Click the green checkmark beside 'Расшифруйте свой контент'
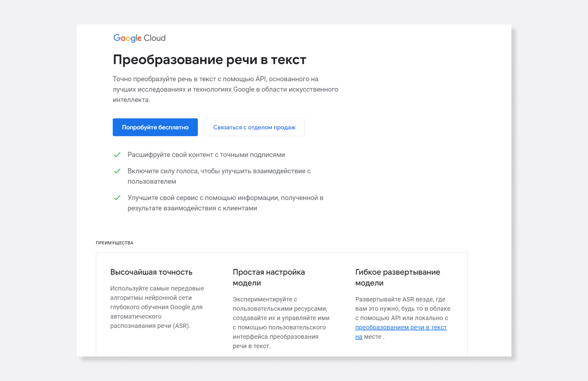This screenshot has width=588, height=381. click(x=117, y=155)
